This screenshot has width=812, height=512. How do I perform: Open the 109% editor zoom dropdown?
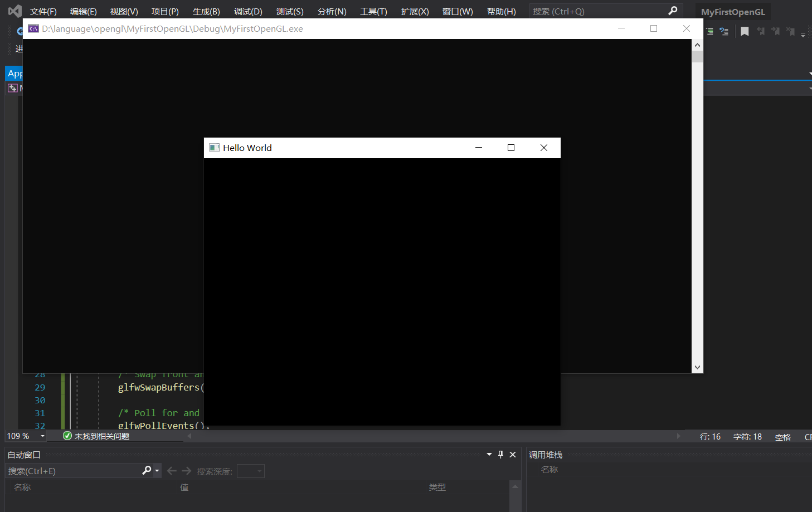(43, 436)
